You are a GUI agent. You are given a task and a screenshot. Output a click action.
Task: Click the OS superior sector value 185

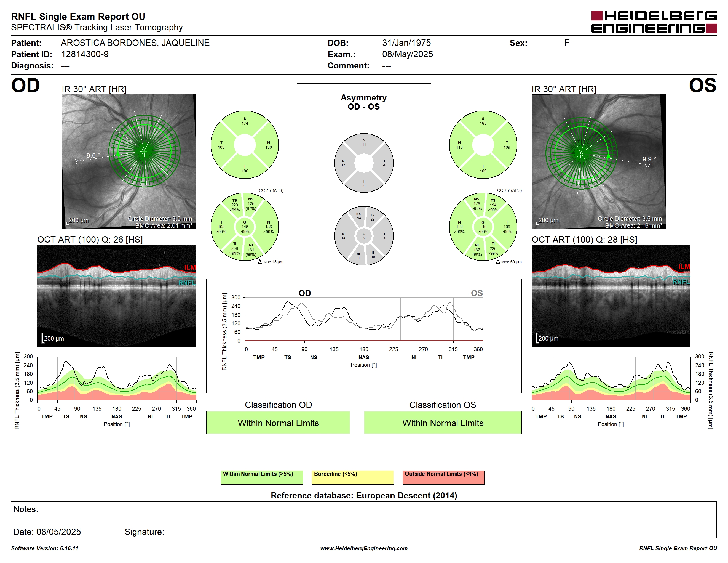[483, 123]
